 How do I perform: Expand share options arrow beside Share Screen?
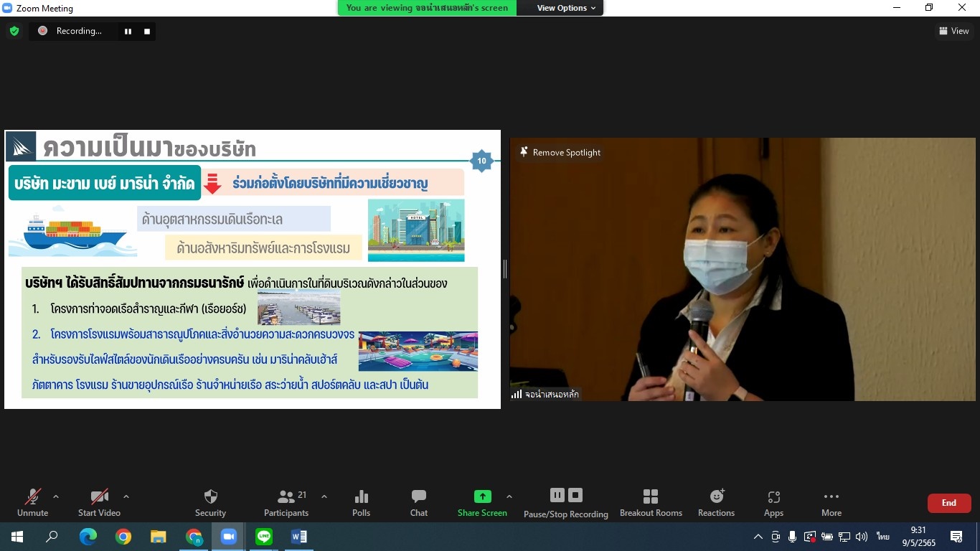pyautogui.click(x=509, y=496)
